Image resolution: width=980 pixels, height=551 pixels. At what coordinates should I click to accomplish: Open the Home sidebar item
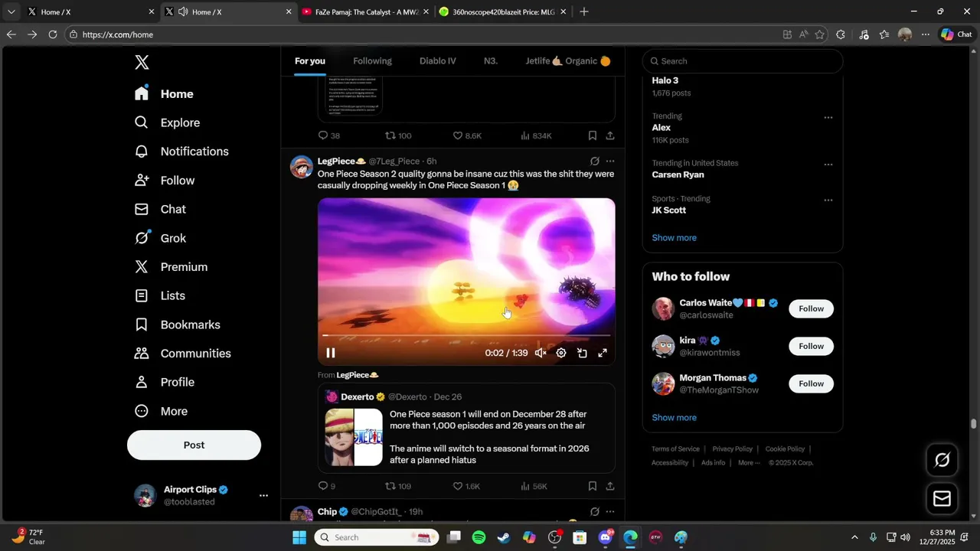pos(165,94)
